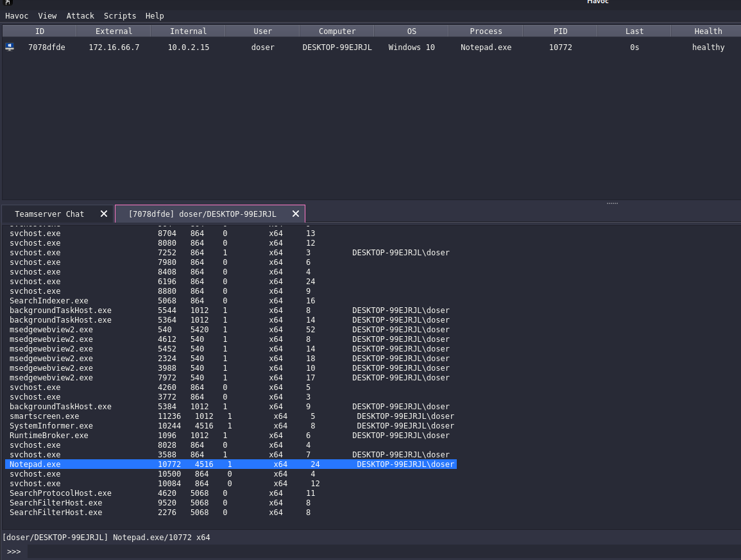Click the splitter handle dots above the console
This screenshot has width=741, height=560.
[613, 203]
